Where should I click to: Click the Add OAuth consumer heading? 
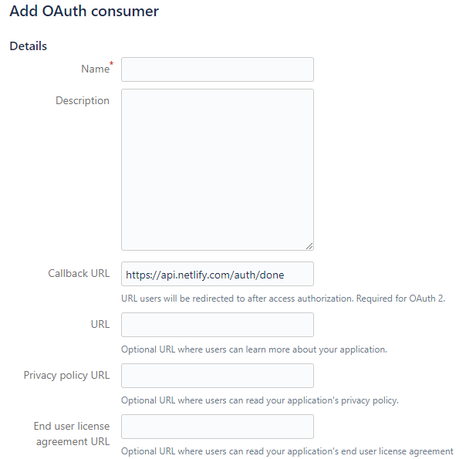pyautogui.click(x=84, y=12)
